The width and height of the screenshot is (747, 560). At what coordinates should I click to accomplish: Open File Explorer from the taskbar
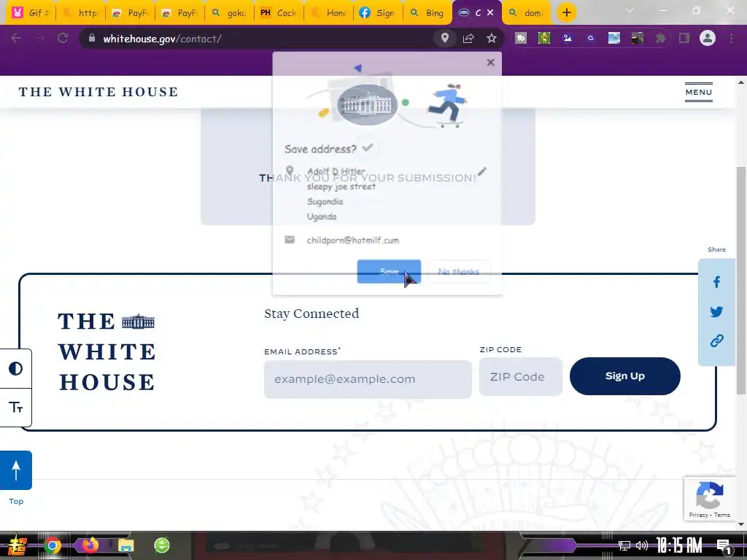click(125, 545)
